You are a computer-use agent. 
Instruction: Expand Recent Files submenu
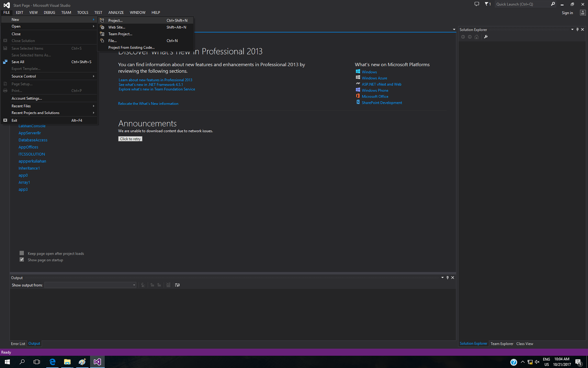(49, 106)
